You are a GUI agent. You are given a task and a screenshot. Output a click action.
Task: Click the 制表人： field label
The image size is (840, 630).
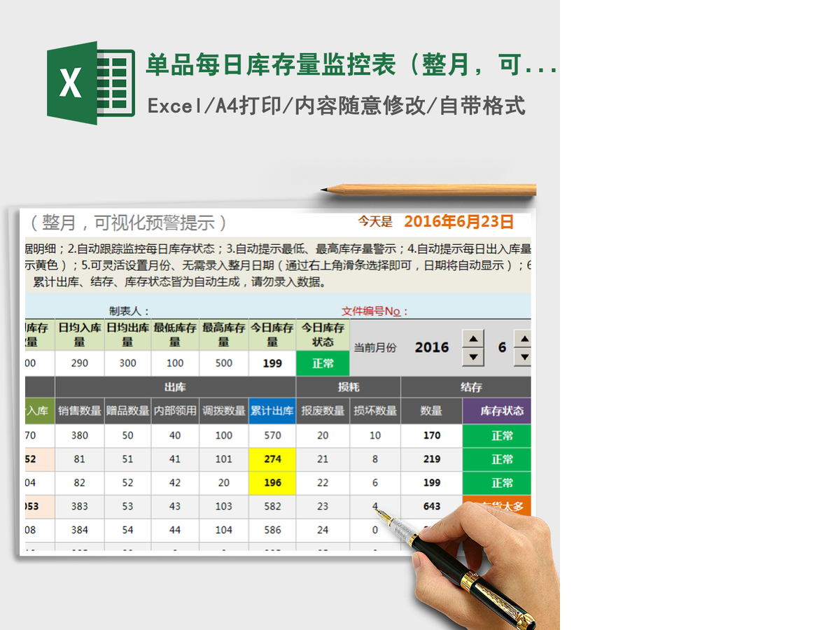tap(129, 311)
